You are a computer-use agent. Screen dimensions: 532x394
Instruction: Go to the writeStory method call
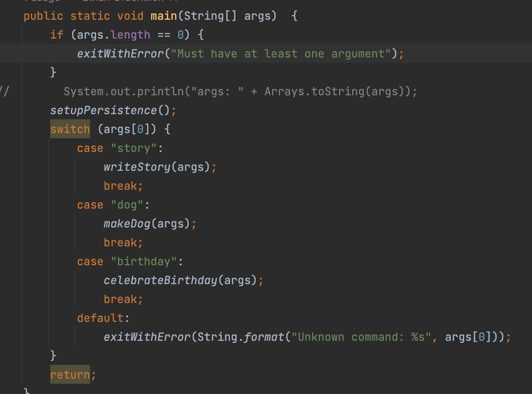point(137,167)
